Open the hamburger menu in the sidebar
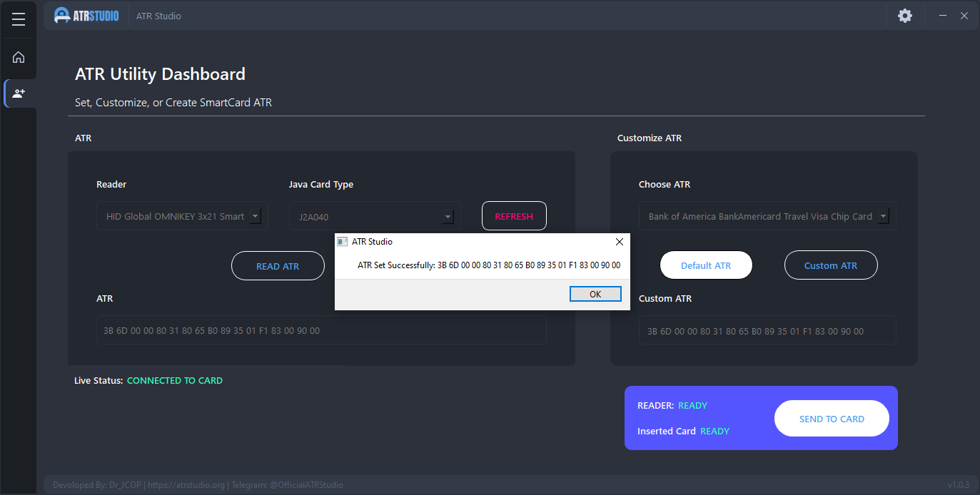980x495 pixels. pos(19,20)
